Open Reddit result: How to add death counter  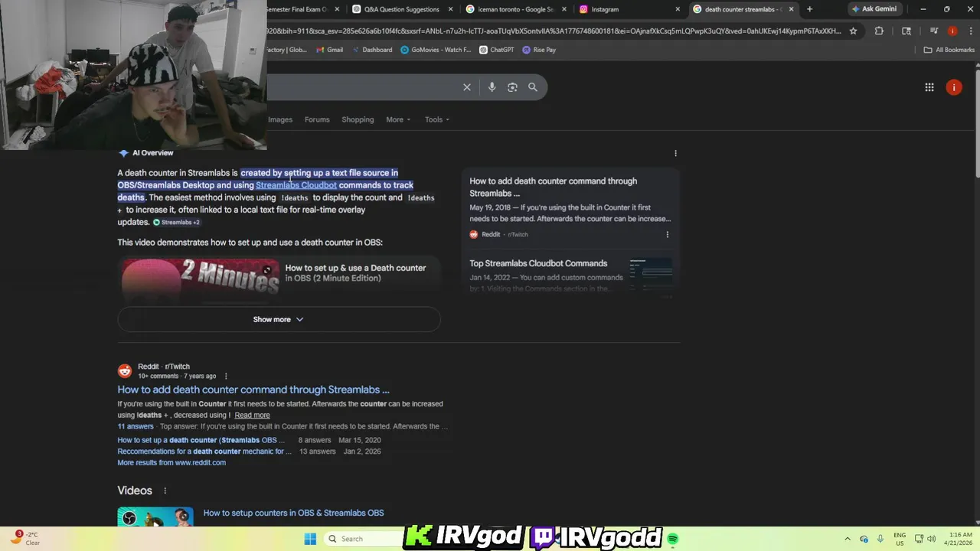253,390
